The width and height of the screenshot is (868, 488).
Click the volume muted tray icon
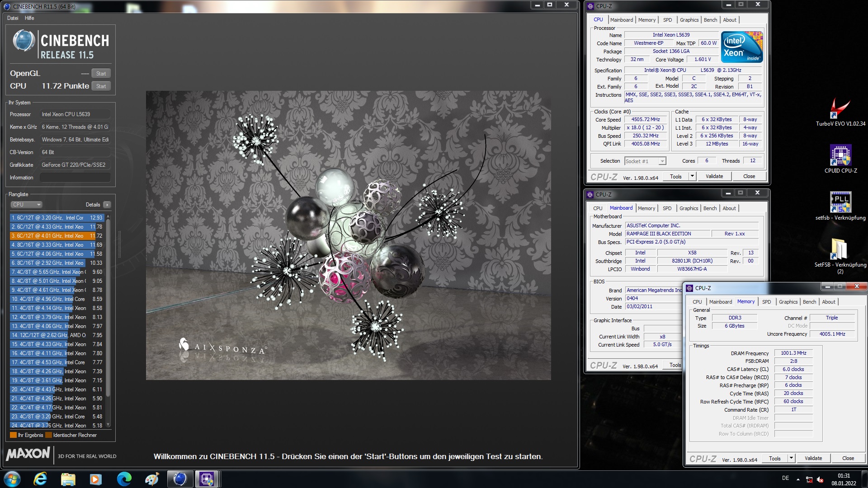click(x=821, y=479)
